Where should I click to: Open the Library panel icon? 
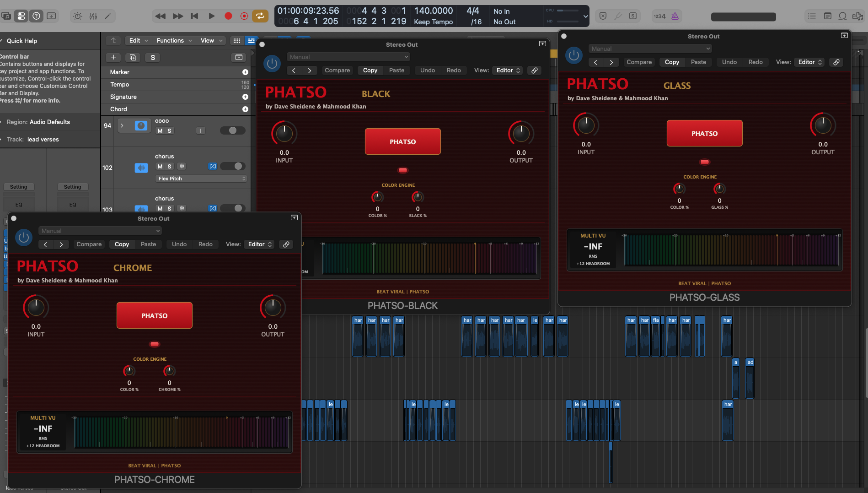pyautogui.click(x=6, y=16)
